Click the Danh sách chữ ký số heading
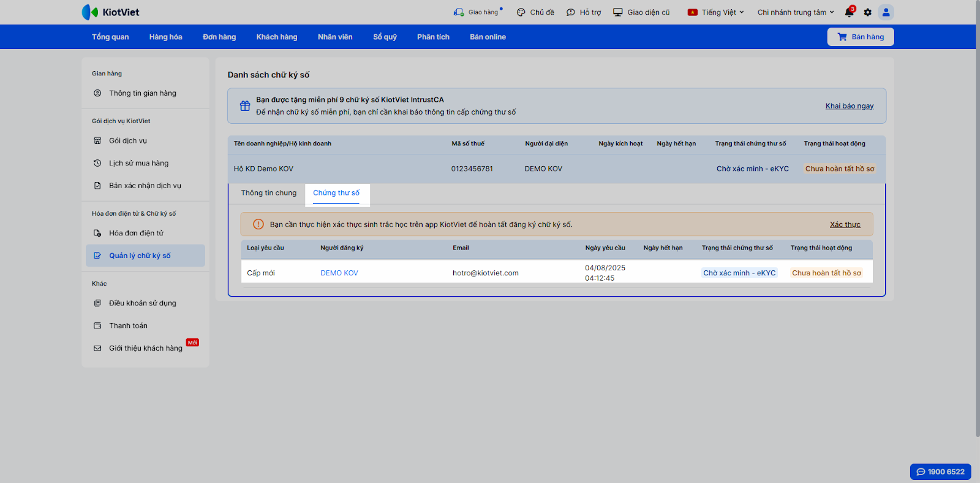980x483 pixels. (x=269, y=75)
